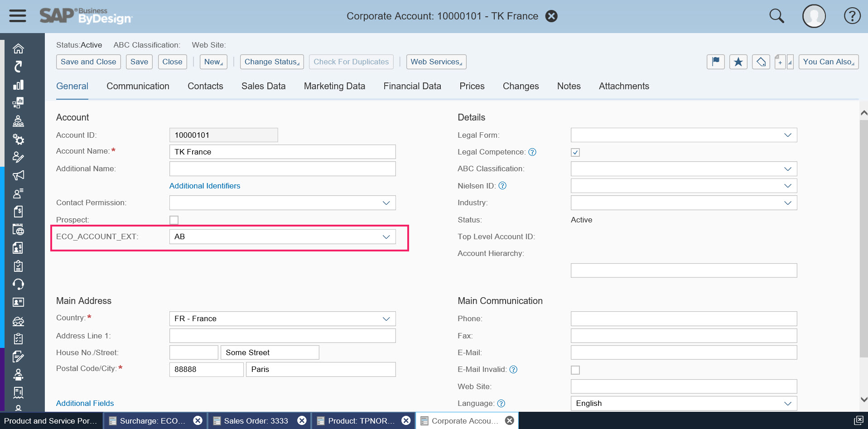Open the dashboard blocks sidebar icon
Viewport: 868px width, 429px height.
[x=18, y=103]
